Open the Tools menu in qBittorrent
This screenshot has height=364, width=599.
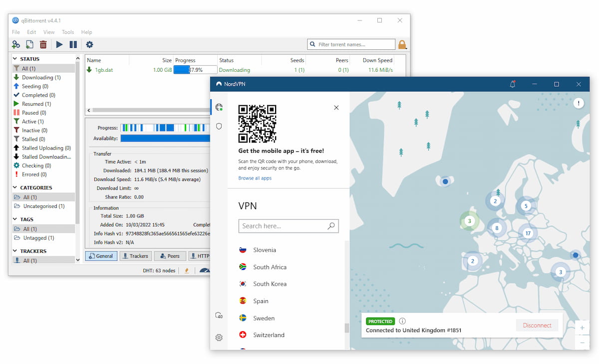coord(68,32)
